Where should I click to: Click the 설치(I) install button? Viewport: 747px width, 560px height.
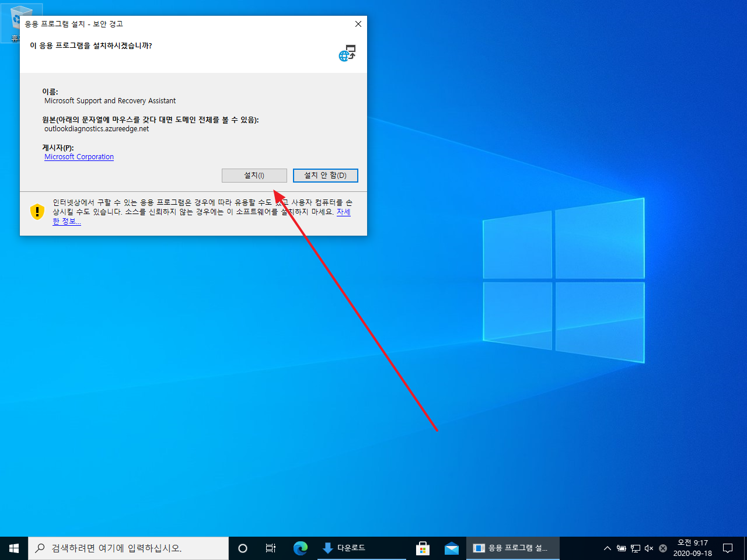tap(254, 176)
